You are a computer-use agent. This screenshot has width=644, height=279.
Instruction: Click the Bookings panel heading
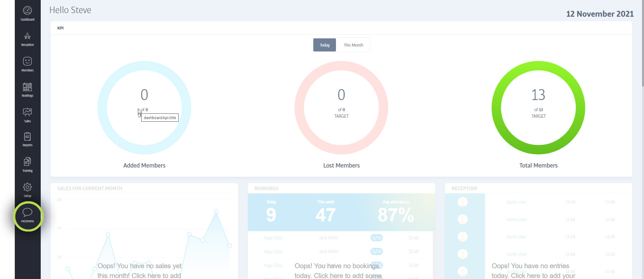266,189
